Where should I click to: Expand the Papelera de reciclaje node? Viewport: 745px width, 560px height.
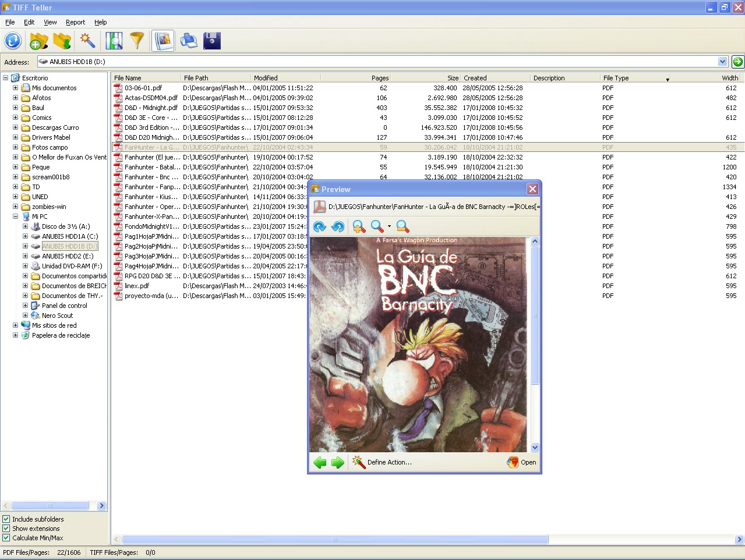[16, 335]
